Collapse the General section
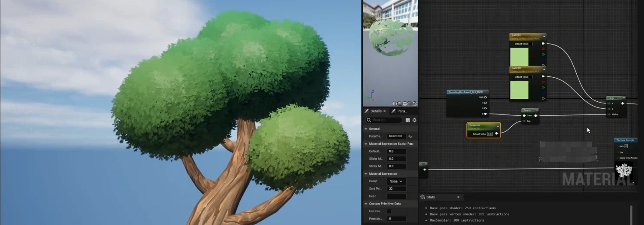Viewport: 644px width, 225px height. click(x=366, y=129)
